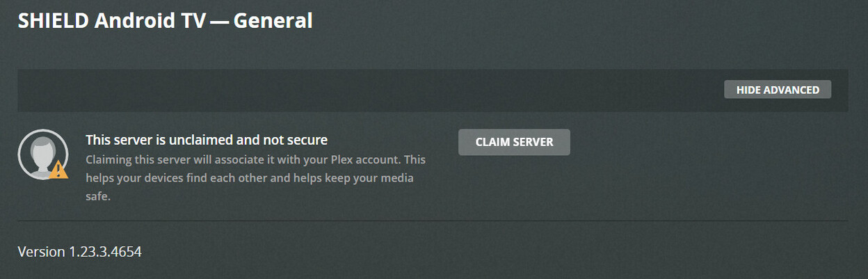The image size is (868, 279).
Task: Click the 'Plex account' words in description
Action: [366, 159]
